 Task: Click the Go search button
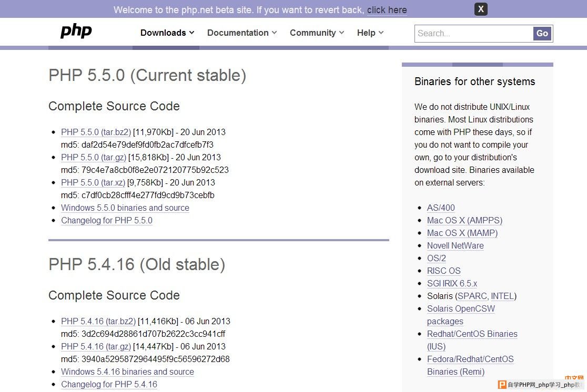point(542,34)
